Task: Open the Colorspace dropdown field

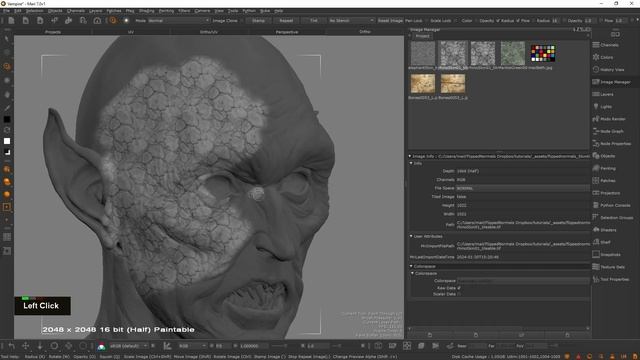Action: click(523, 281)
